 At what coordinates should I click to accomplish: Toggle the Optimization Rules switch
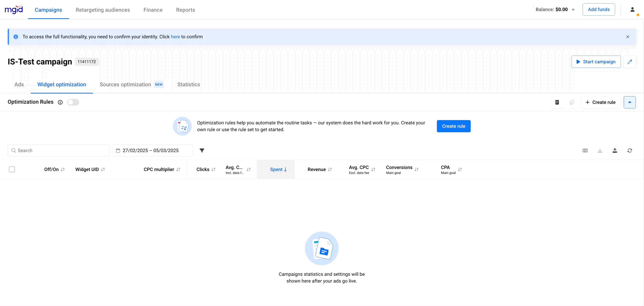click(x=73, y=102)
